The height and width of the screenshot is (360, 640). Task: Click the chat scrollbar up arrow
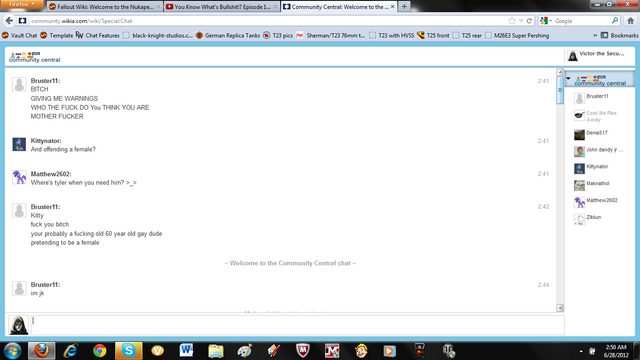[560, 72]
